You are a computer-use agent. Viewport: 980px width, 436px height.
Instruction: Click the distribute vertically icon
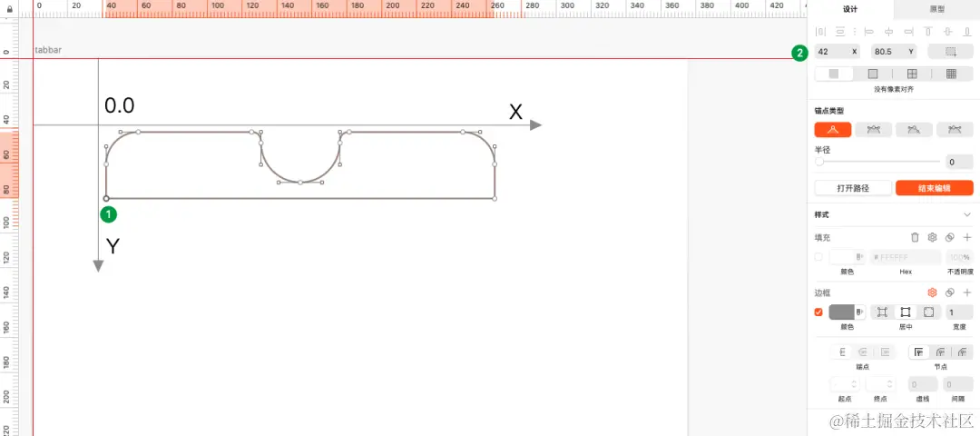(840, 31)
